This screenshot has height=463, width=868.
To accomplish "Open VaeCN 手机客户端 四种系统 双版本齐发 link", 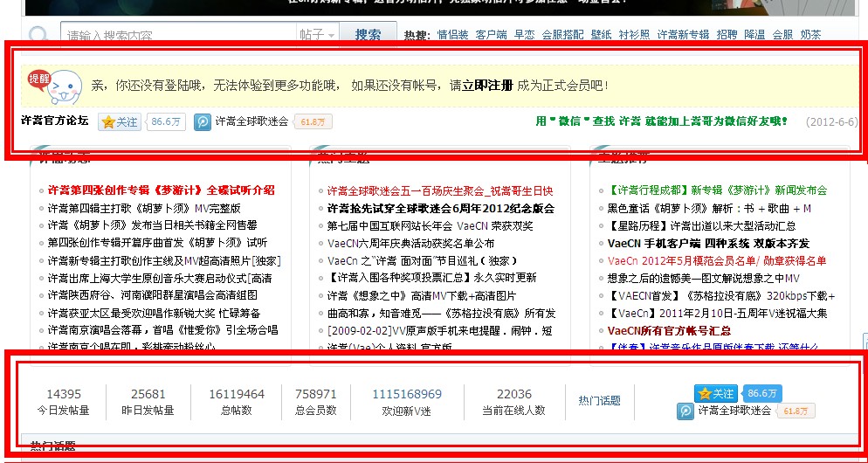I will click(x=708, y=243).
